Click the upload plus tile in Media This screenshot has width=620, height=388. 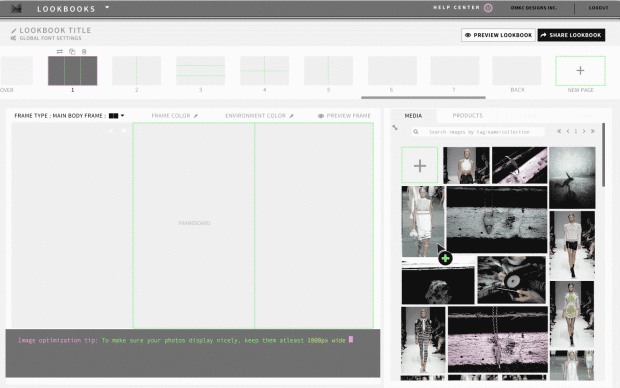[x=420, y=165]
